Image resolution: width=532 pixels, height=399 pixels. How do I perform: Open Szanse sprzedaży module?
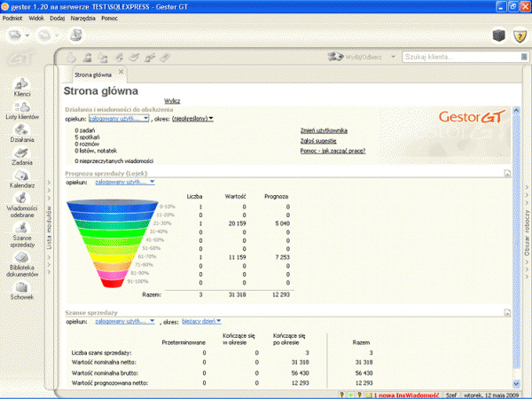coord(22,237)
